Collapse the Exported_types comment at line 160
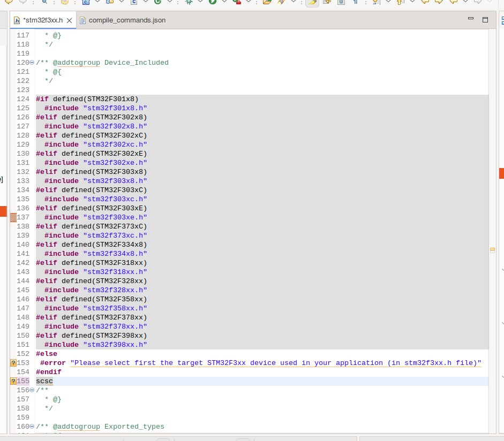 (x=32, y=427)
